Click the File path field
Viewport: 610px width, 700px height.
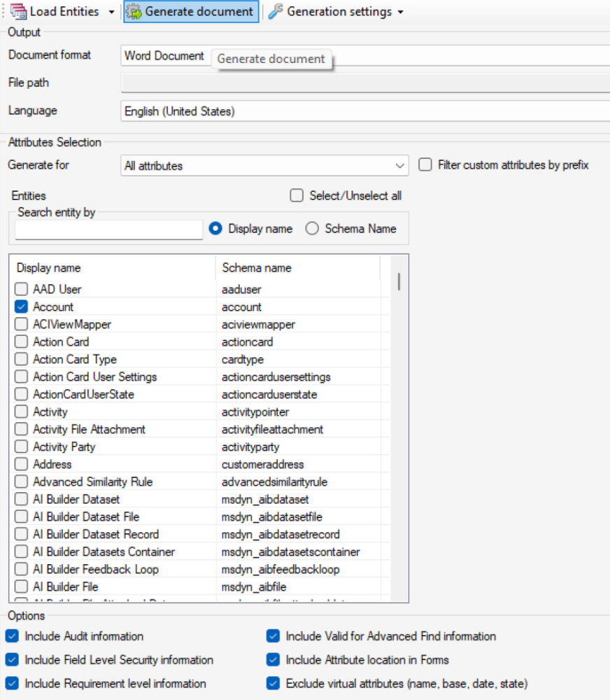[x=365, y=83]
